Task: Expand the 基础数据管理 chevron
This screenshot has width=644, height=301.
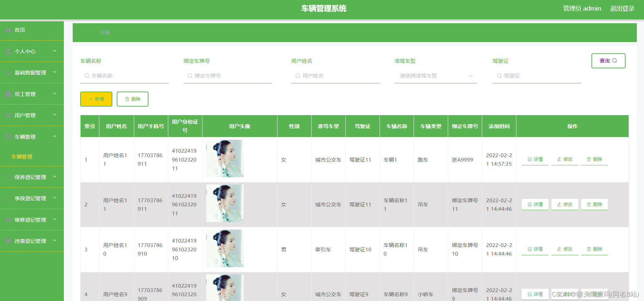Action: click(55, 72)
